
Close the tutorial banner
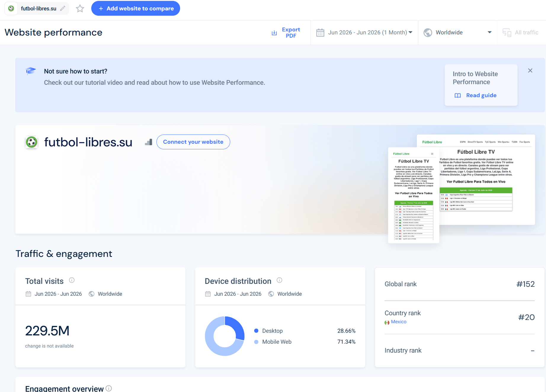530,71
